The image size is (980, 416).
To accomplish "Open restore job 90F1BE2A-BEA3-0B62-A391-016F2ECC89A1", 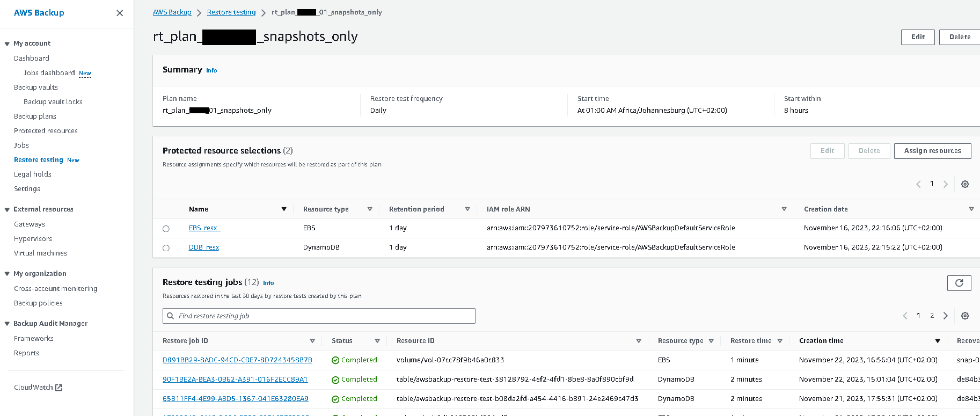I will 235,379.
